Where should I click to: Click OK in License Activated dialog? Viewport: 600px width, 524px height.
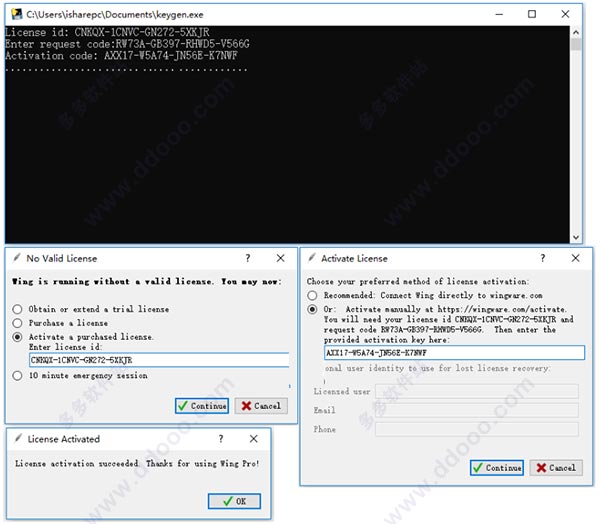(x=235, y=501)
